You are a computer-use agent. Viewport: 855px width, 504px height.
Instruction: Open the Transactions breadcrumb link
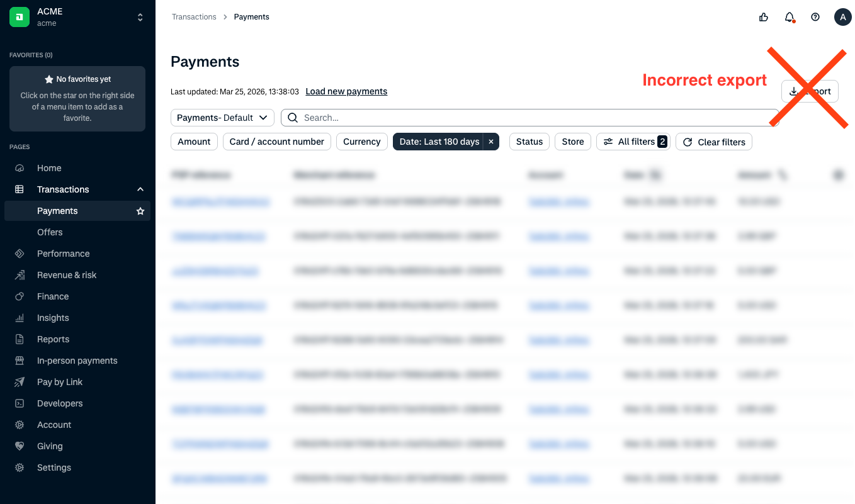(194, 16)
